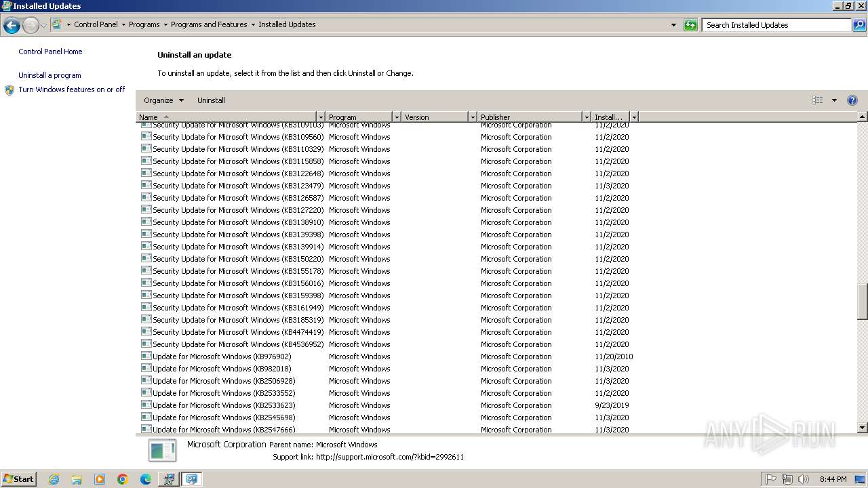The width and height of the screenshot is (868, 488).
Task: Change the view with the views icon
Action: 818,100
